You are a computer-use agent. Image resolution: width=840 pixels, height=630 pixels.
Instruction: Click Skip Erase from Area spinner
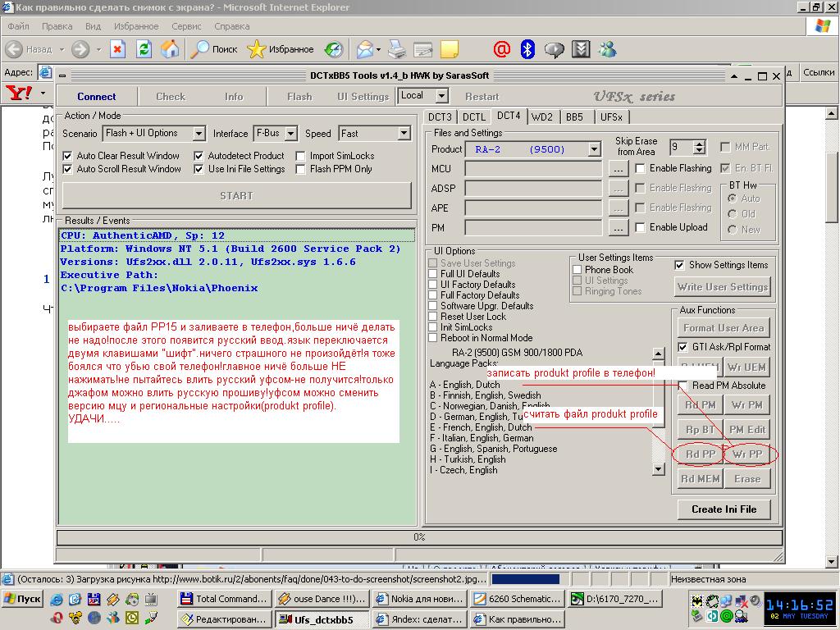[699, 147]
